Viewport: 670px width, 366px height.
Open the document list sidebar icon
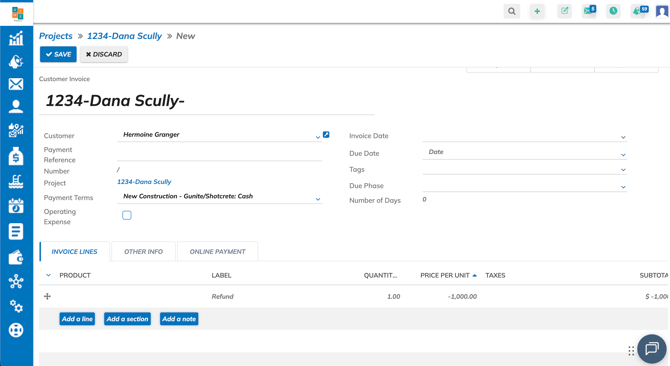pos(16,231)
